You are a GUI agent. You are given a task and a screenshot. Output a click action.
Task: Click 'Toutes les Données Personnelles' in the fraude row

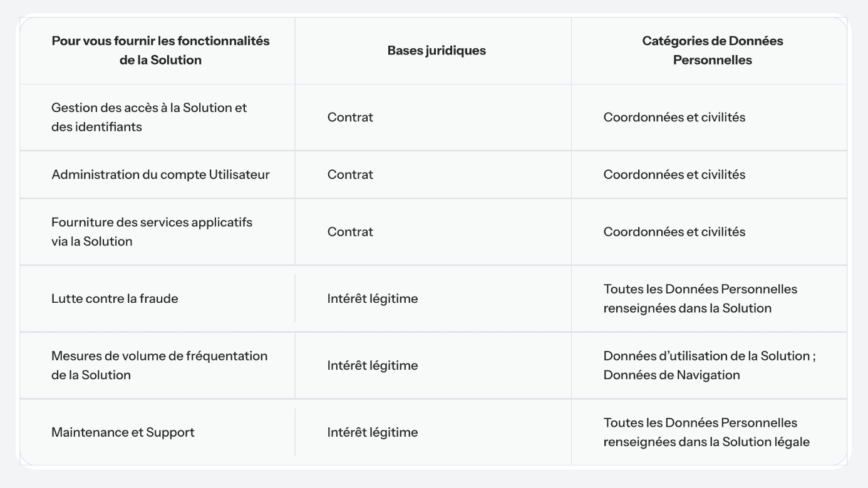tap(700, 289)
